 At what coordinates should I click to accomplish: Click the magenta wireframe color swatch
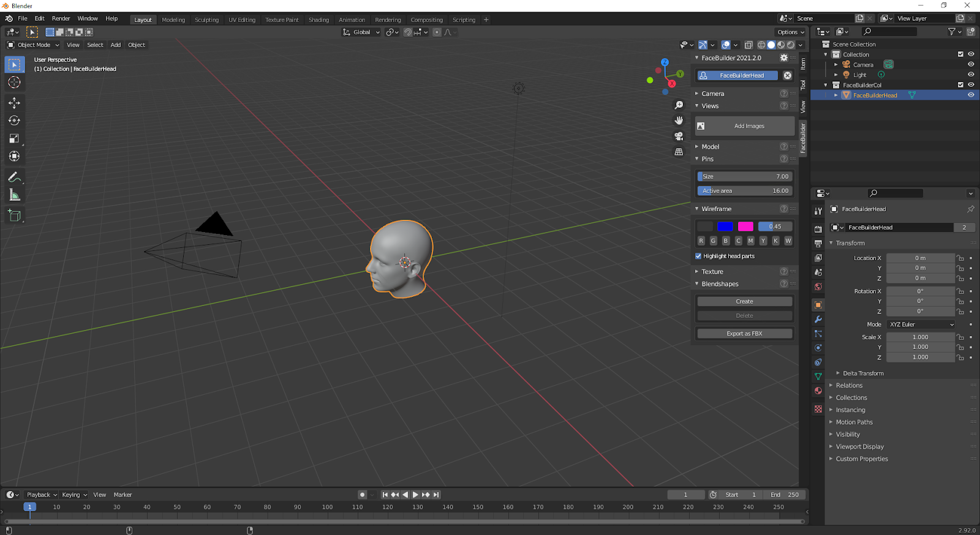[x=745, y=226]
